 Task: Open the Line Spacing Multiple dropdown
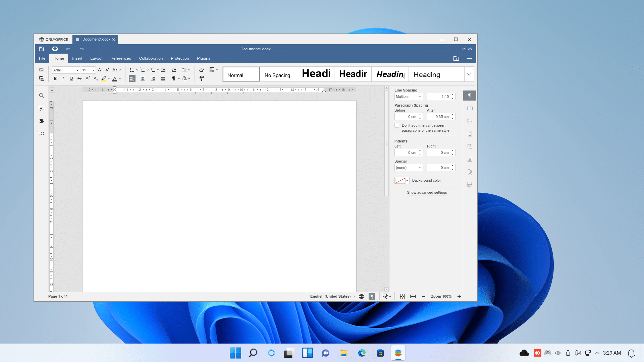point(409,97)
